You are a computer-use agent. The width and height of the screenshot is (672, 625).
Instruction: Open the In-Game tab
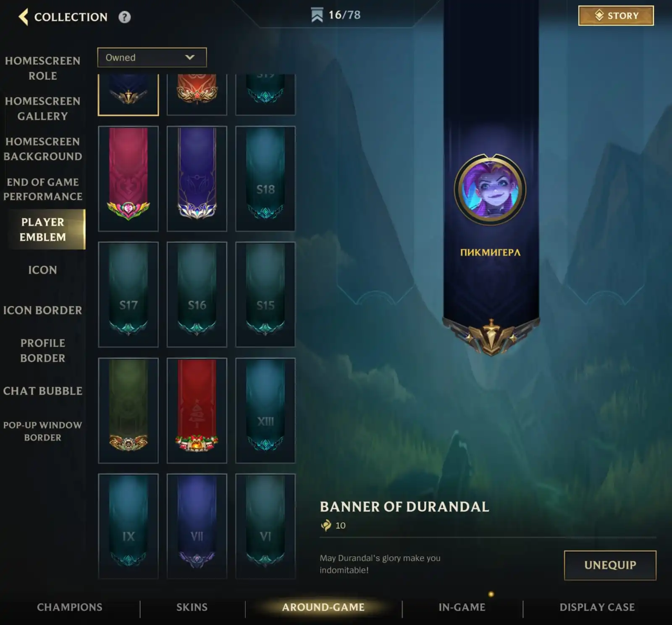click(462, 607)
